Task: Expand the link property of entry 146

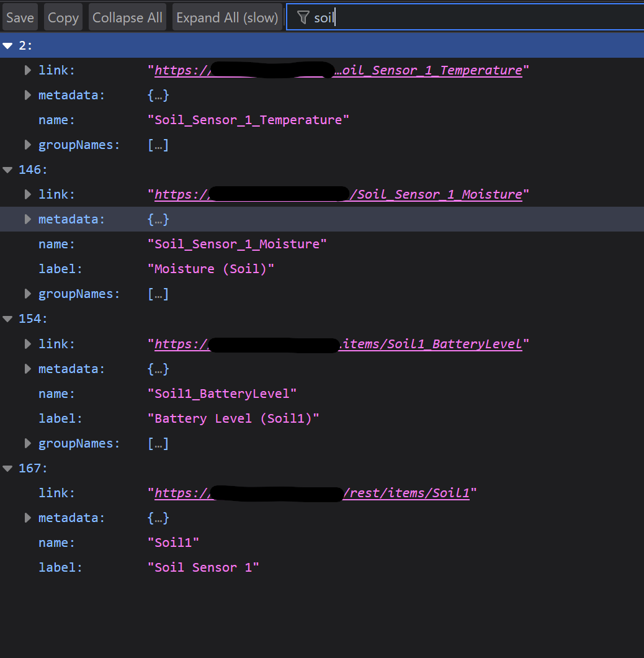Action: [27, 194]
